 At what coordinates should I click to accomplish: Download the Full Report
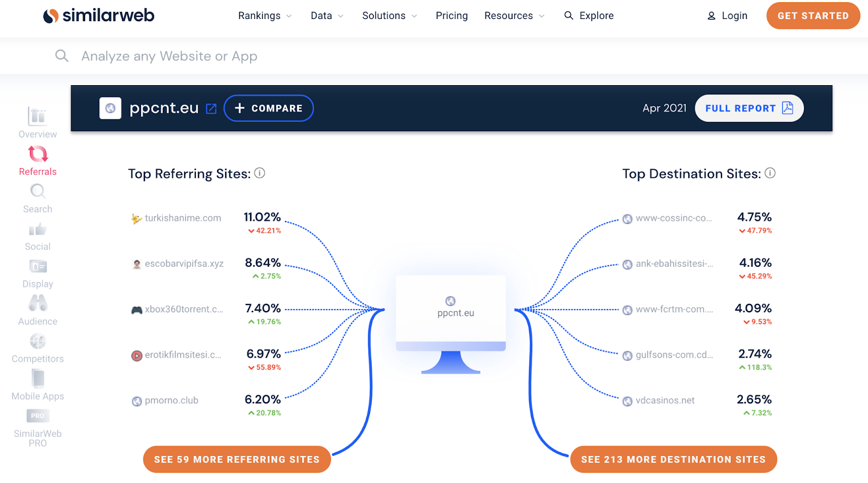[x=749, y=108]
